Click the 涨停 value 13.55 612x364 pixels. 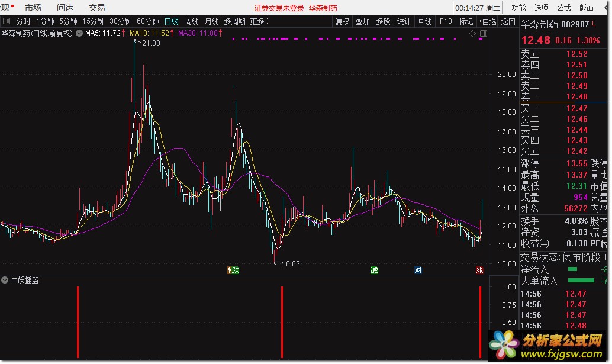tap(576, 163)
